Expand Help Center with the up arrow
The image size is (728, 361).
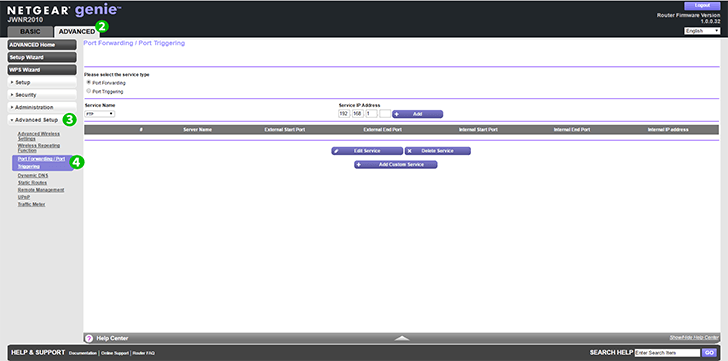402,338
